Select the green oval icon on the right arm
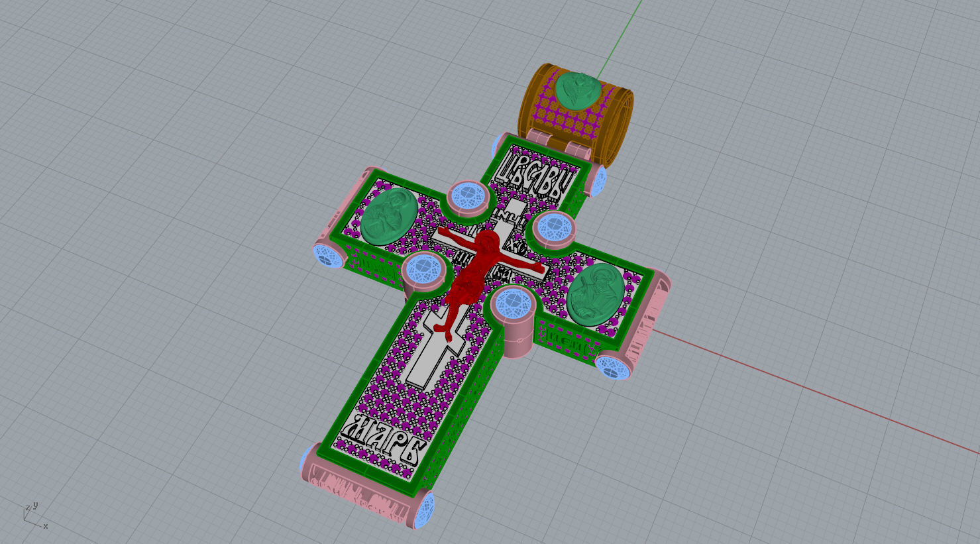Screen dimensions: 980x544 (596, 294)
